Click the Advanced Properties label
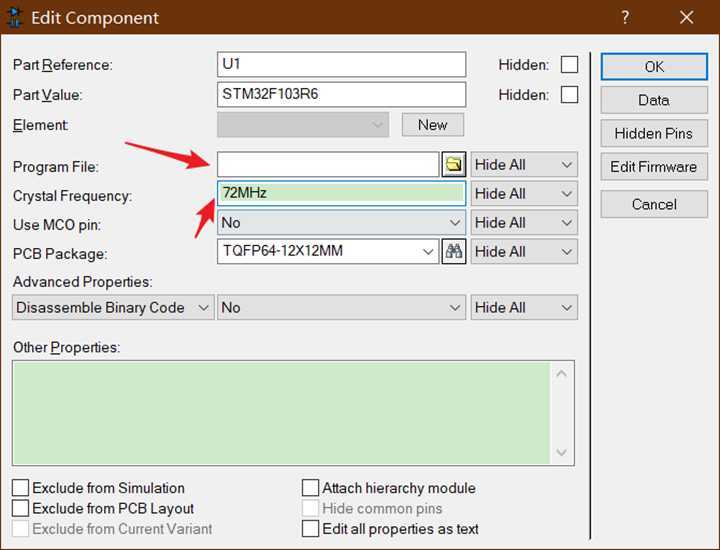 pyautogui.click(x=83, y=281)
